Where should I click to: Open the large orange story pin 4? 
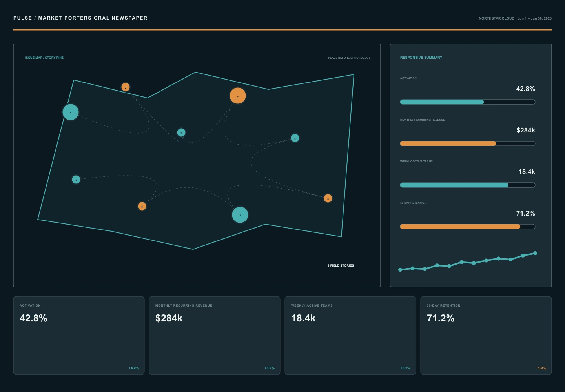coord(238,96)
